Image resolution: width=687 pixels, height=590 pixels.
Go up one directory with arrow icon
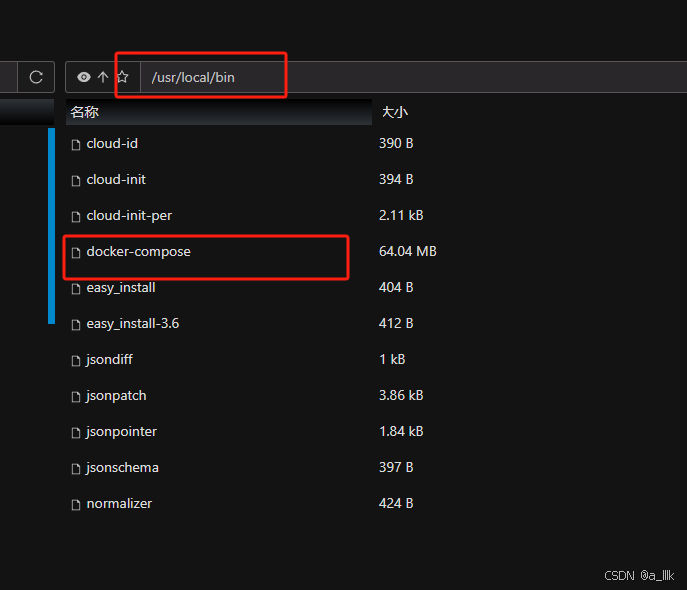[103, 77]
